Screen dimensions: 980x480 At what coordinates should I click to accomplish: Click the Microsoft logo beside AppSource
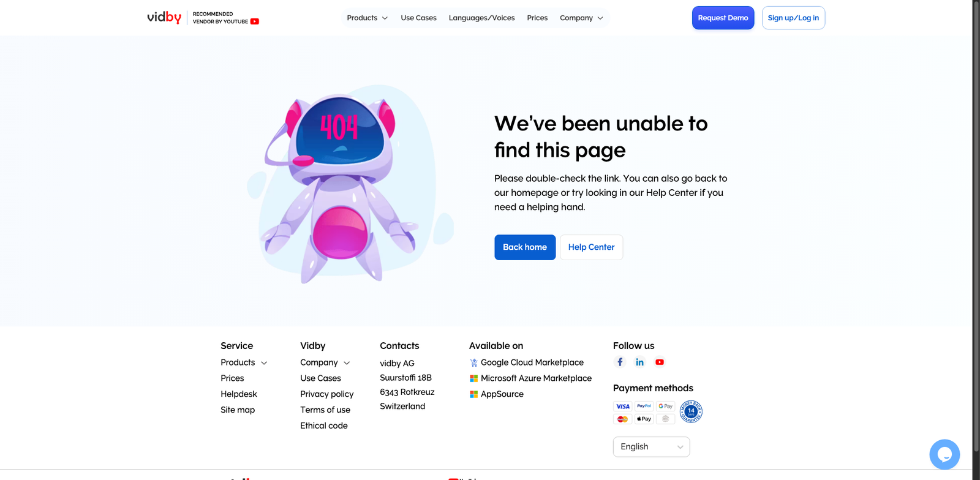click(473, 394)
